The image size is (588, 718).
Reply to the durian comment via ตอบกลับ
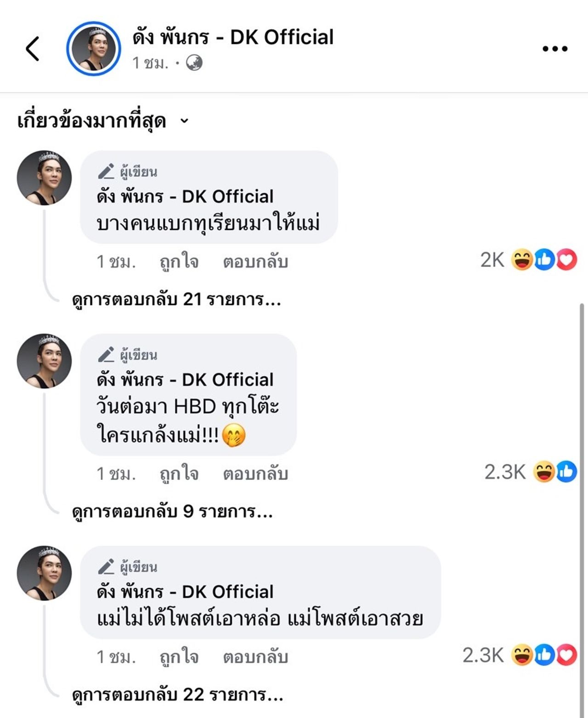[255, 262]
